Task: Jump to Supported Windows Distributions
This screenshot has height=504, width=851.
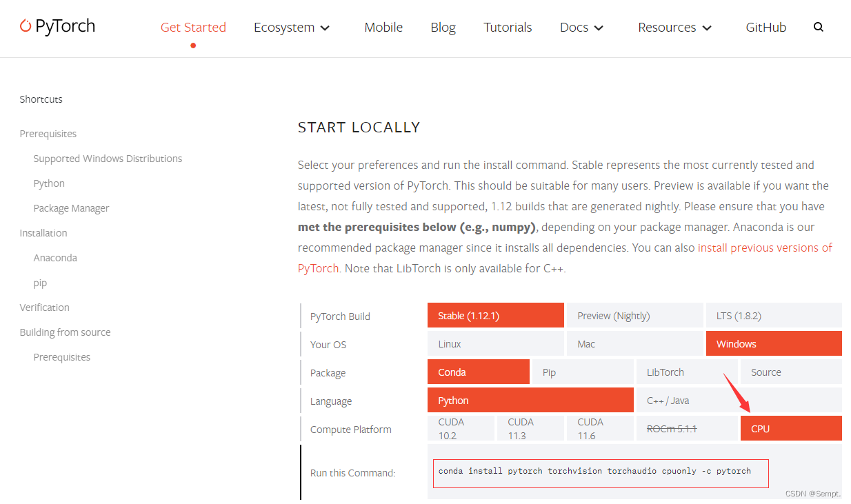Action: click(108, 159)
